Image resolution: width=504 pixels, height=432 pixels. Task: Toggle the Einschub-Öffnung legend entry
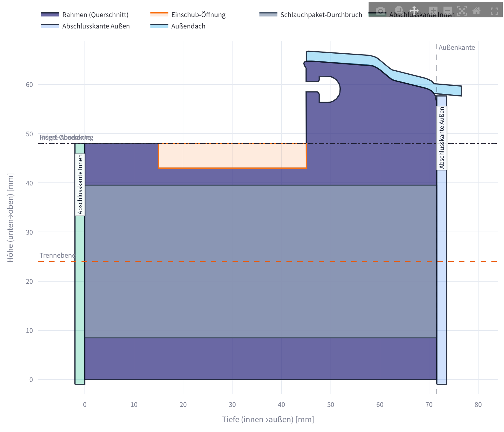pyautogui.click(x=188, y=15)
